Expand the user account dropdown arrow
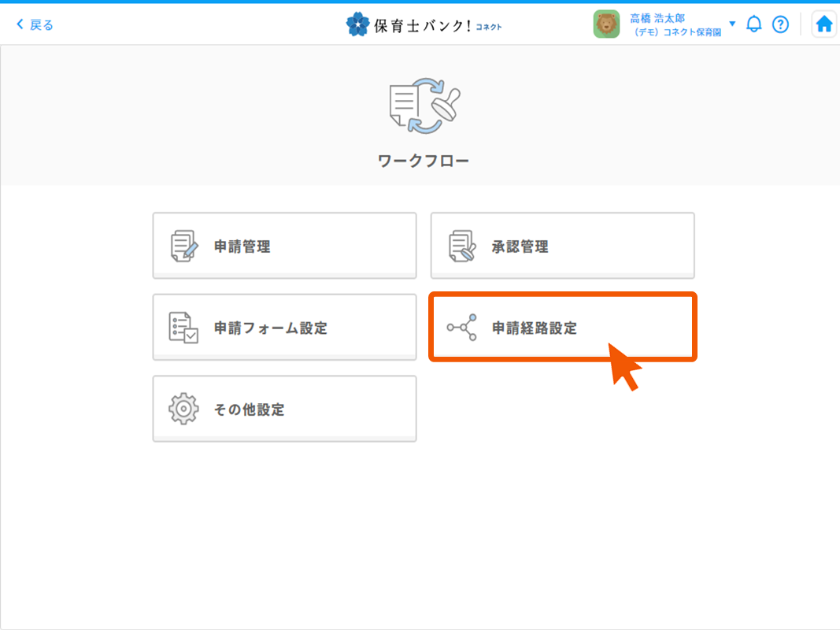 coord(732,24)
